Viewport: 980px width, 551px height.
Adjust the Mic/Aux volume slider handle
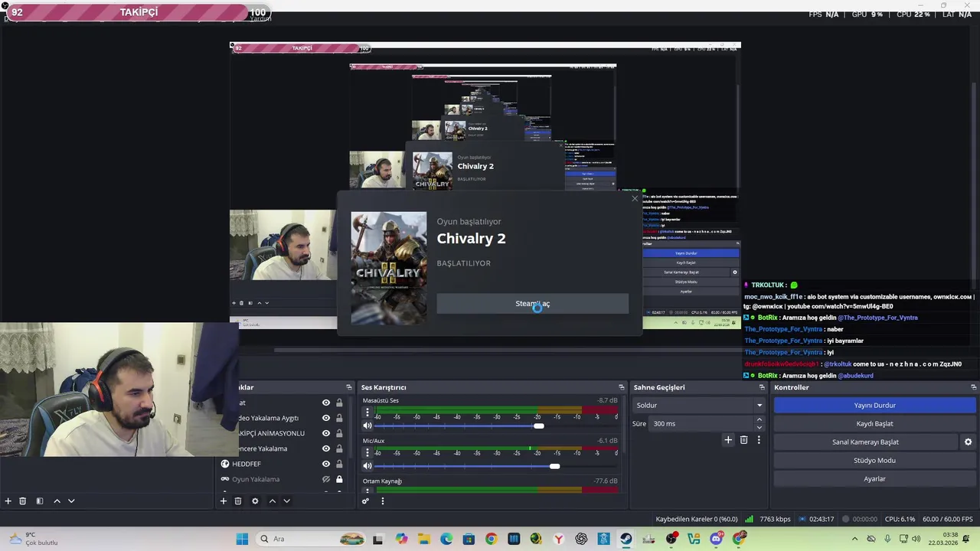click(x=554, y=465)
